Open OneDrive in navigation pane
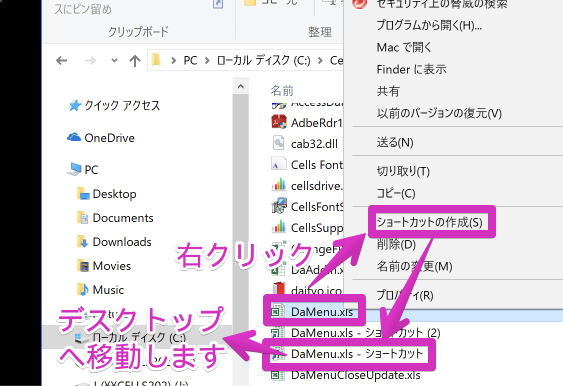 110,138
